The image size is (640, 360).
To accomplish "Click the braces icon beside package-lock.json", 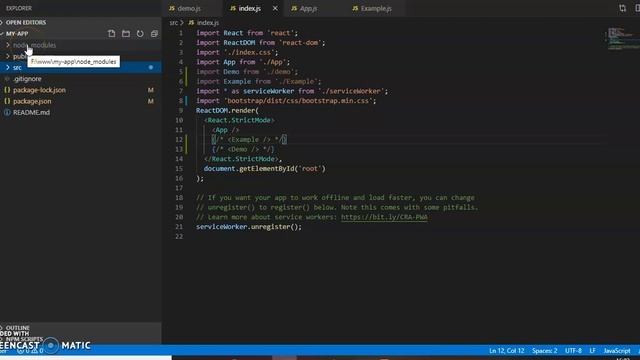I will tap(7, 90).
